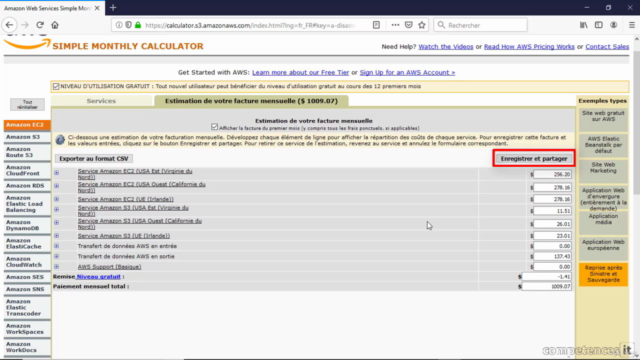Expand Service Amazon EC2 USA Est row

[x=56, y=173]
